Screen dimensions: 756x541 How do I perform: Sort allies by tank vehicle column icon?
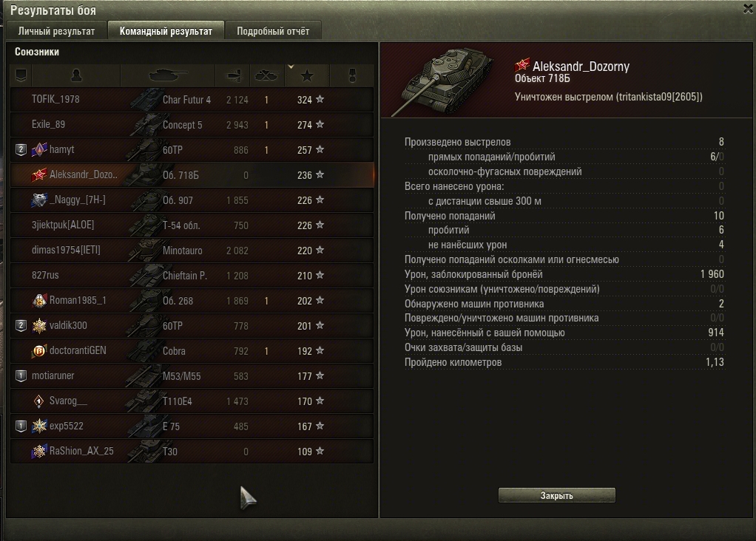167,75
